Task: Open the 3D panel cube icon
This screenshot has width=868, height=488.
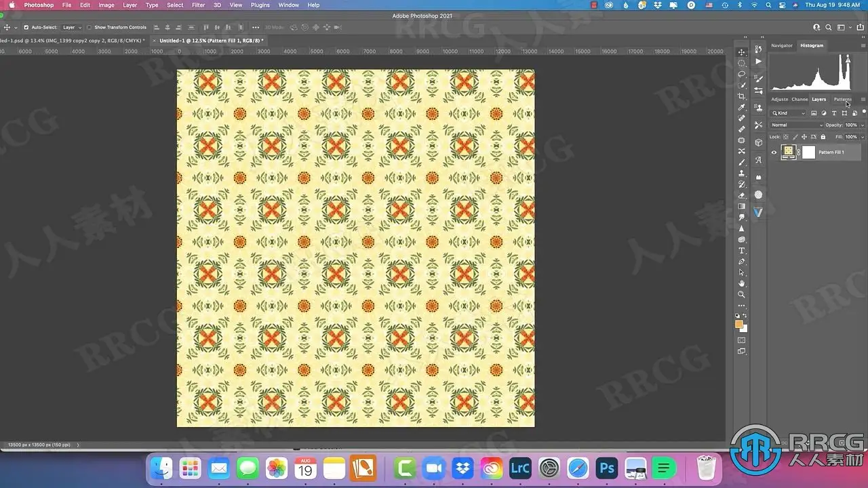Action: [x=758, y=143]
